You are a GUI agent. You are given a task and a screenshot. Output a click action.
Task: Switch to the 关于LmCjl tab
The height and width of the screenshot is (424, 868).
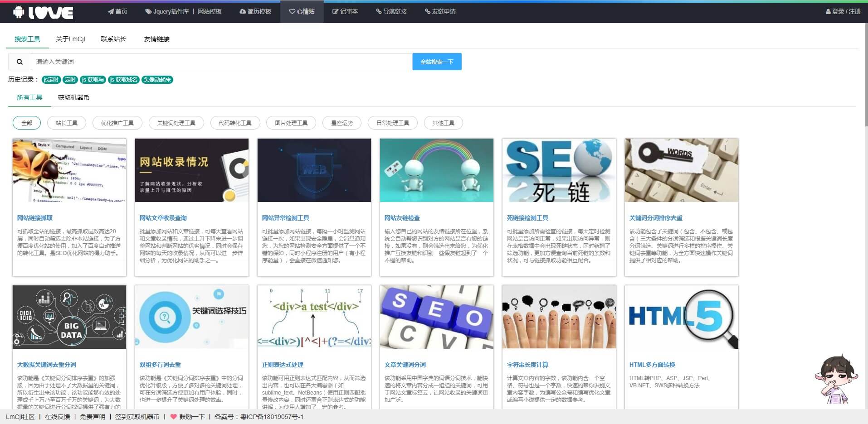coord(70,39)
